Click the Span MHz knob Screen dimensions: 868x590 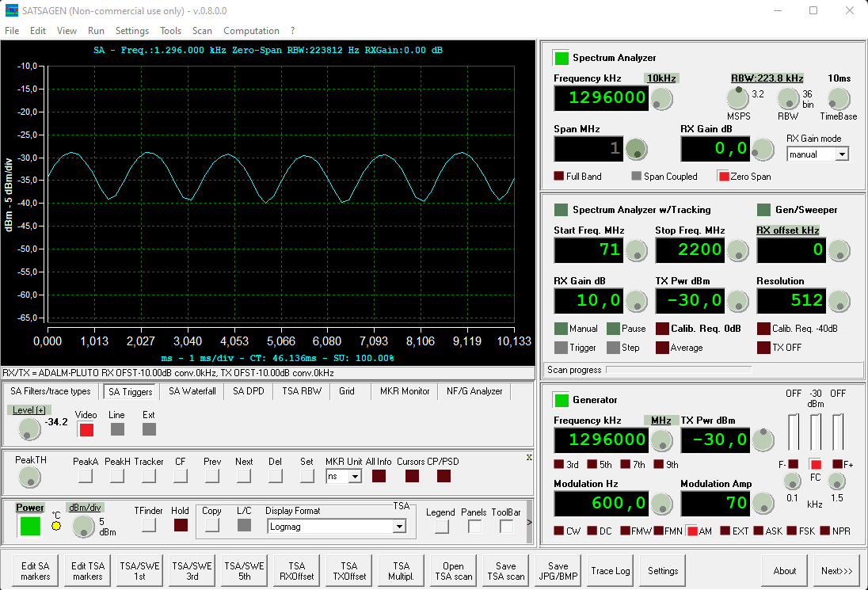pyautogui.click(x=636, y=150)
